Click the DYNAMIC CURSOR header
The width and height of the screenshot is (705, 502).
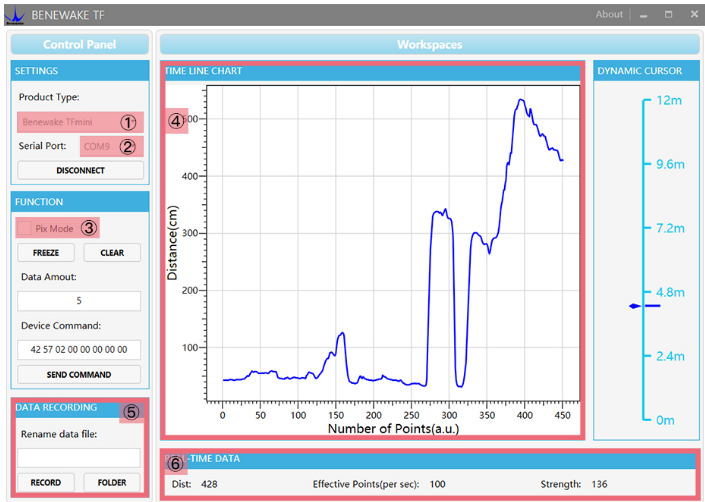coord(647,71)
